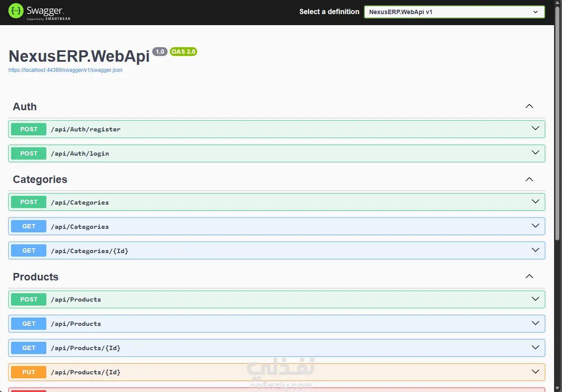Expand the POST /api/Auth/login chevron
The width and height of the screenshot is (562, 392).
(536, 153)
